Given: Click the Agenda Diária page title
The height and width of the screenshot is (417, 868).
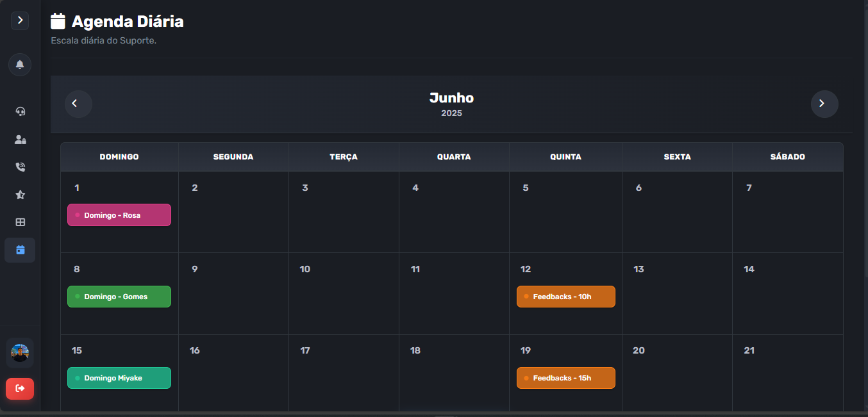Looking at the screenshot, I should point(128,21).
